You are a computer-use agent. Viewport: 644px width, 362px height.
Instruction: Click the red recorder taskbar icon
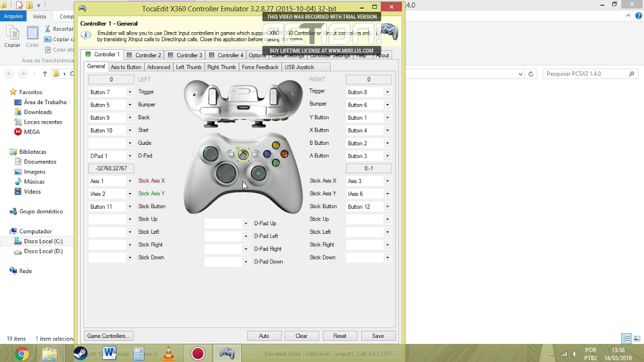click(198, 354)
